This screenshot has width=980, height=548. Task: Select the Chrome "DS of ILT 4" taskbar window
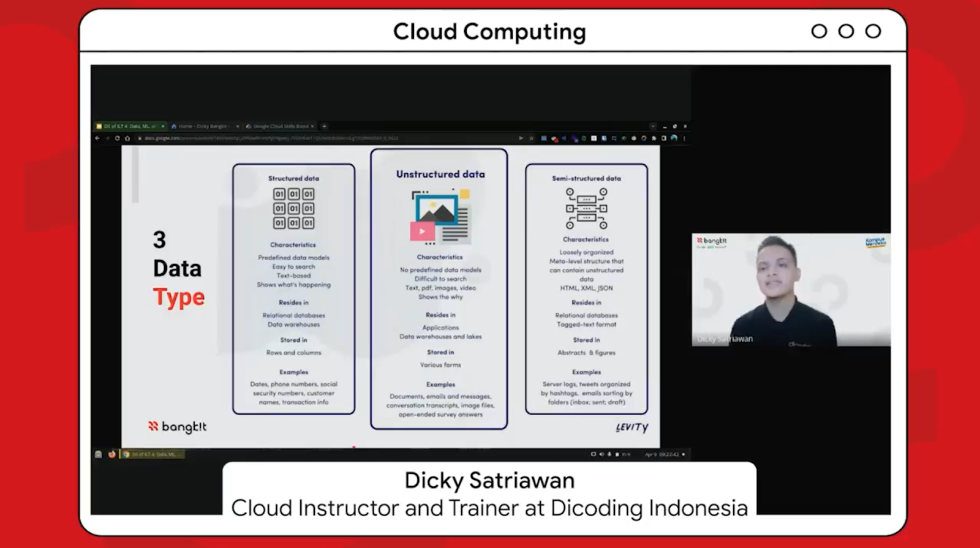[x=152, y=454]
